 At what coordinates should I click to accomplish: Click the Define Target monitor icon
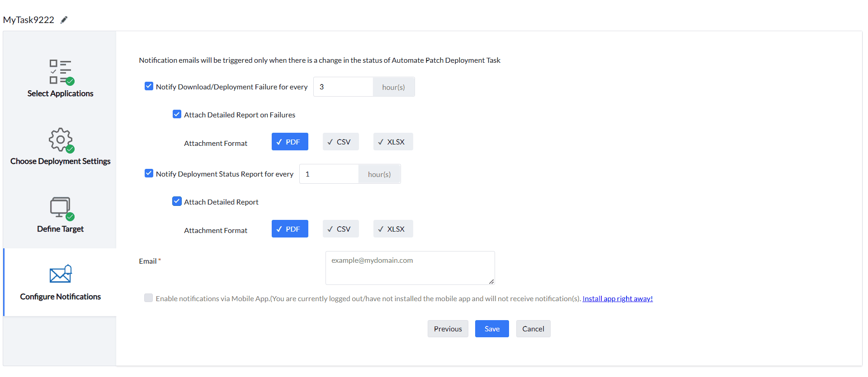(61, 208)
